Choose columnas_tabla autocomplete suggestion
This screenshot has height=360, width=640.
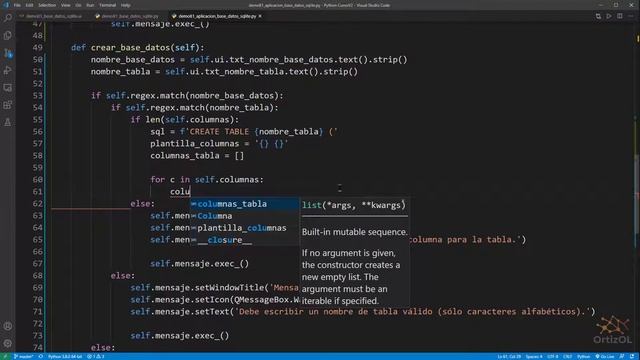(244, 204)
